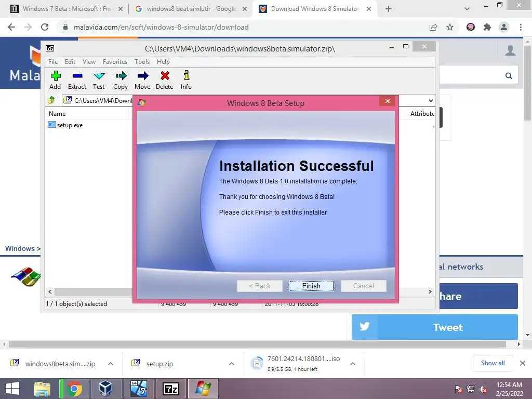Screen dimensions: 532x399
Task: Close the Windows 8 Beta Setup dialog
Action: [x=388, y=101]
